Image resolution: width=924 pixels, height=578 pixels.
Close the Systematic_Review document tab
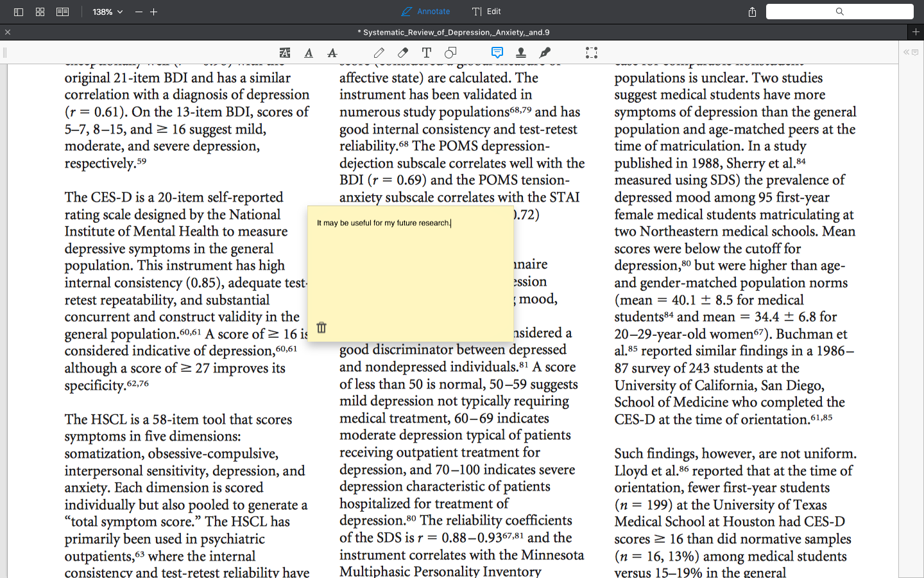(x=8, y=32)
